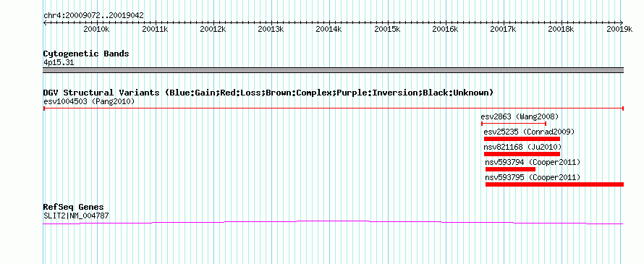Screen dimensions: 644x264
Task: Select the 20015k ruler tick label
Action: (x=388, y=29)
